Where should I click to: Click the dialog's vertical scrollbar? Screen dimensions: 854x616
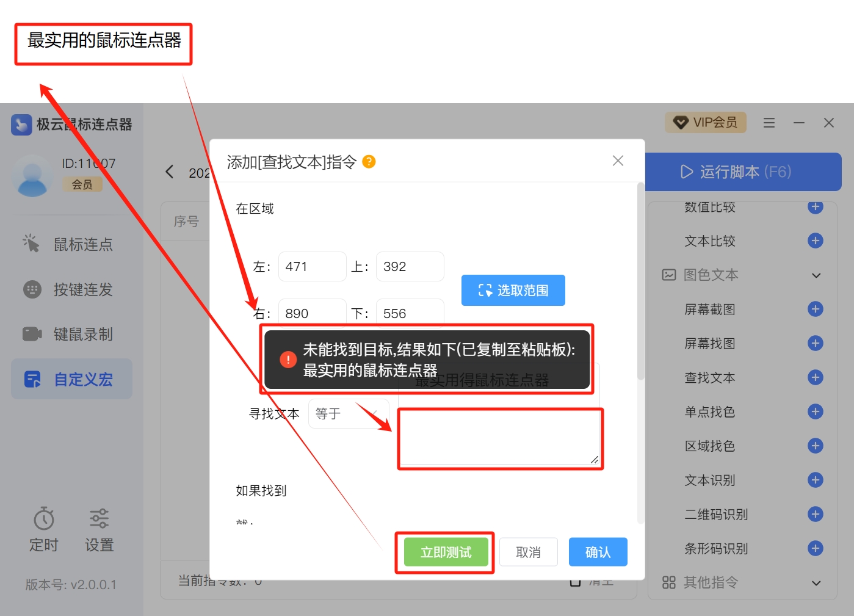pyautogui.click(x=640, y=281)
